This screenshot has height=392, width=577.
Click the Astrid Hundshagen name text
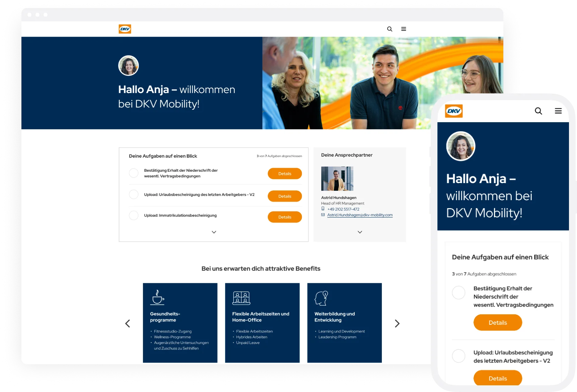click(x=339, y=198)
